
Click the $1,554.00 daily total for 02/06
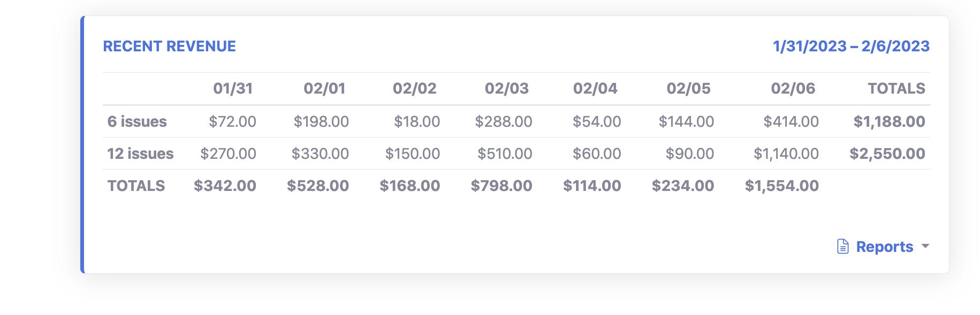click(x=781, y=186)
